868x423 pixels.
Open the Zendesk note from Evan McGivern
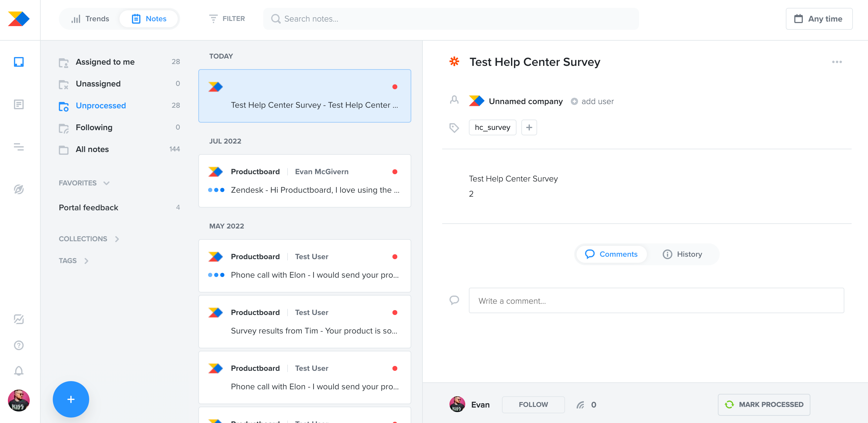click(304, 181)
